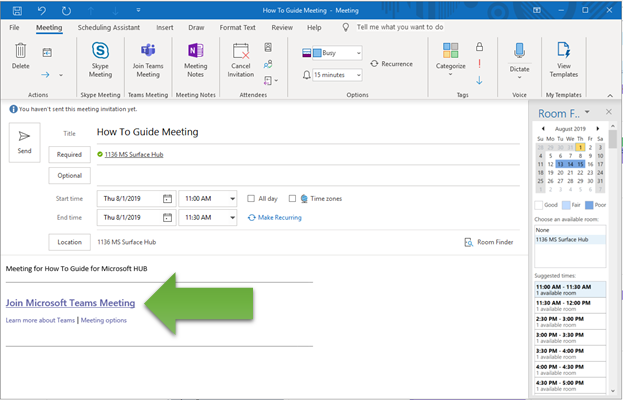Go to the Review tab
The height and width of the screenshot is (400, 623).
[x=282, y=27]
